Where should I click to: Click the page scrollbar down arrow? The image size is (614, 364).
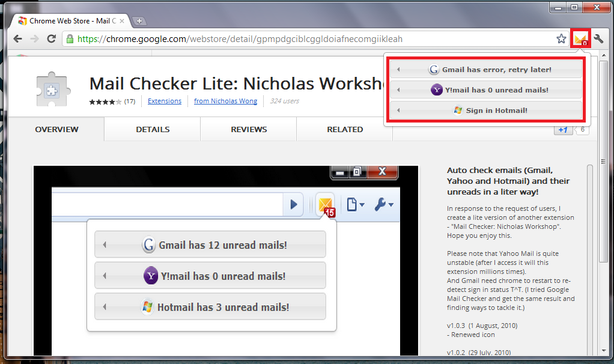pyautogui.click(x=603, y=350)
